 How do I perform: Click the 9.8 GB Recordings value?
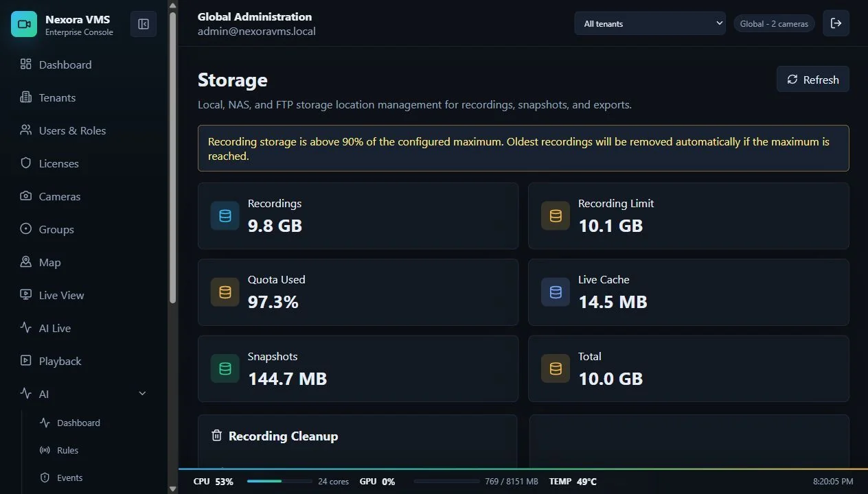(x=275, y=226)
